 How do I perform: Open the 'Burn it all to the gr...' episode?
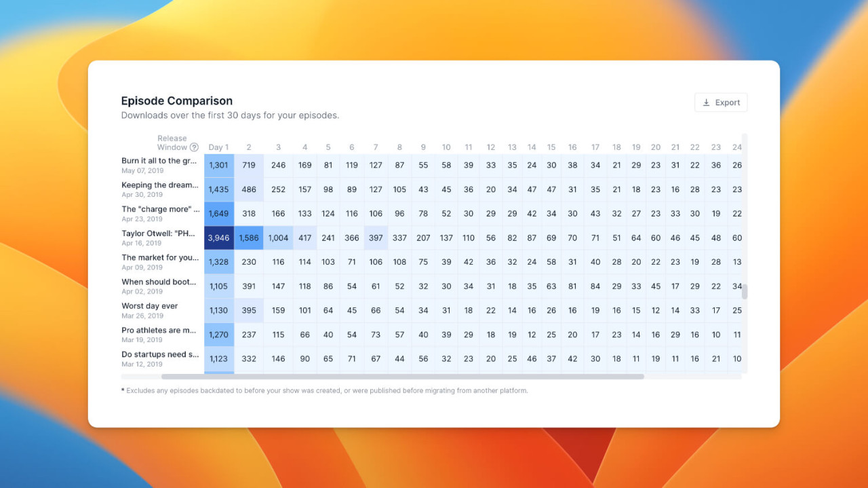[x=159, y=160]
